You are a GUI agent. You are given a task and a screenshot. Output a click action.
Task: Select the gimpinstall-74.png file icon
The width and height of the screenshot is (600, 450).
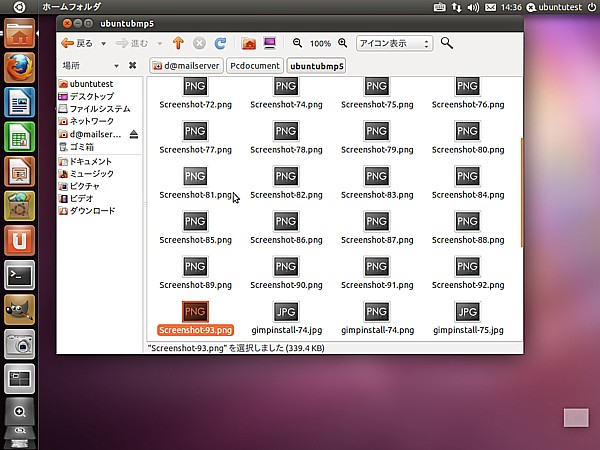377,311
